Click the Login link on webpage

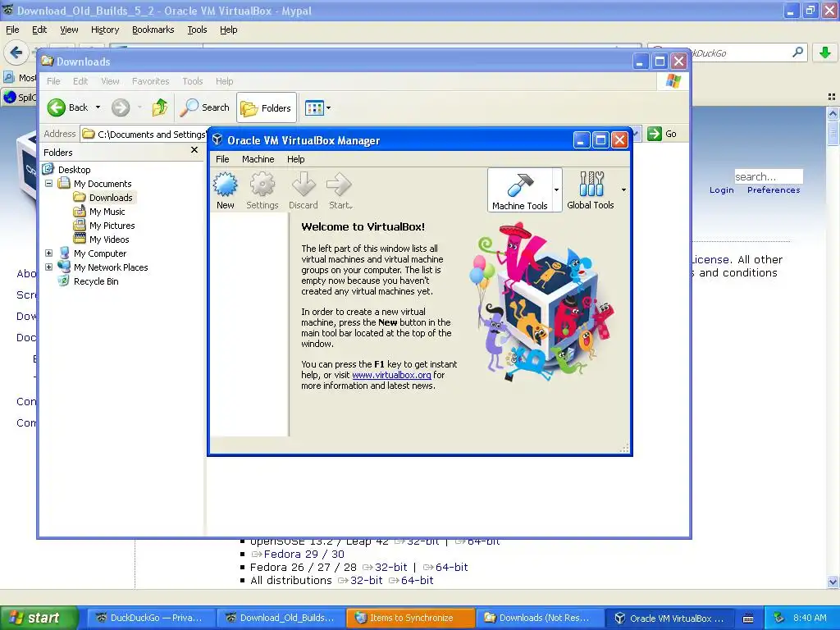point(721,190)
